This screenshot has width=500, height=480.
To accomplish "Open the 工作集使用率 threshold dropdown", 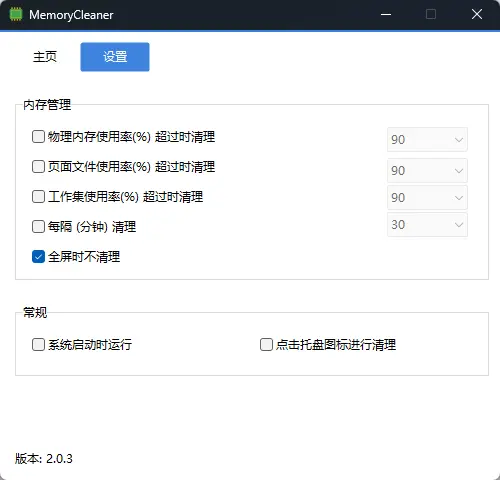I will click(x=427, y=198).
